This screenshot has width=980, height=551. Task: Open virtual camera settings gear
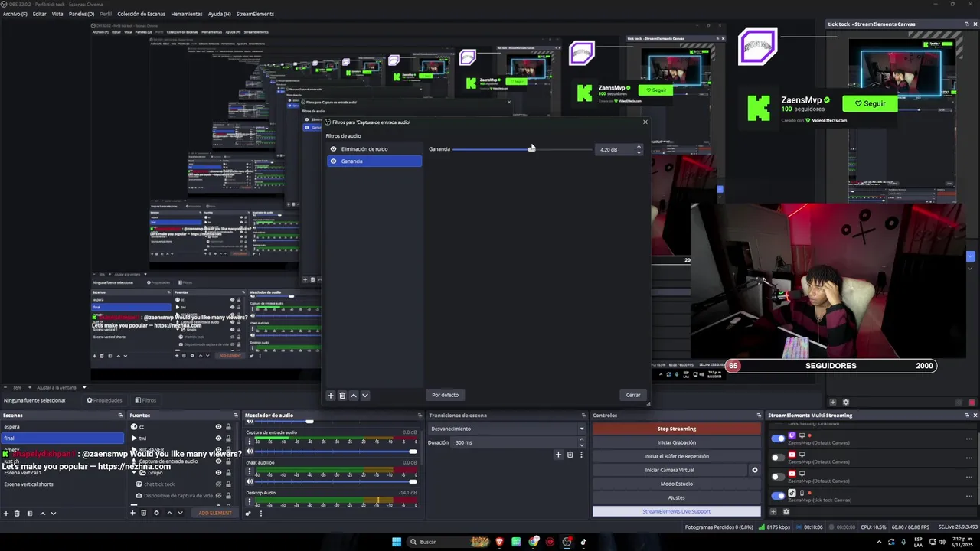pos(754,470)
